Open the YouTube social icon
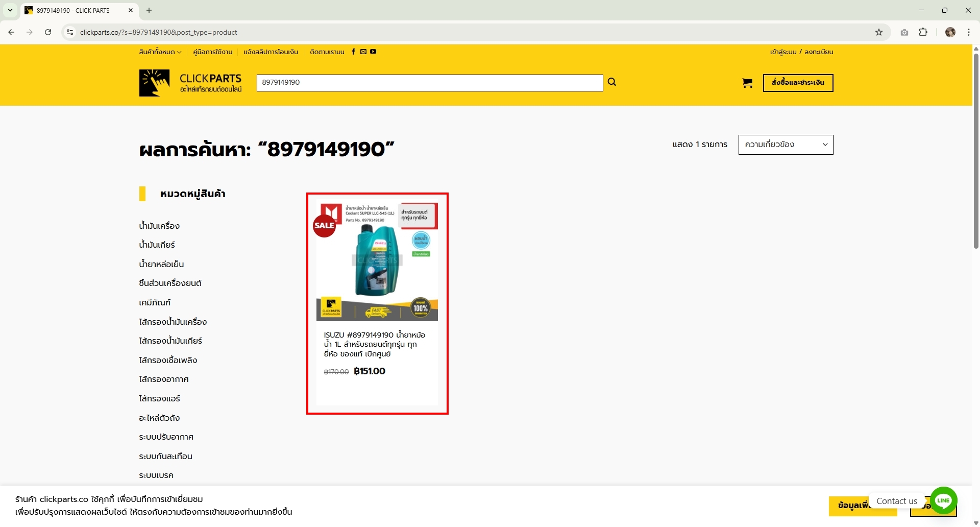 373,52
